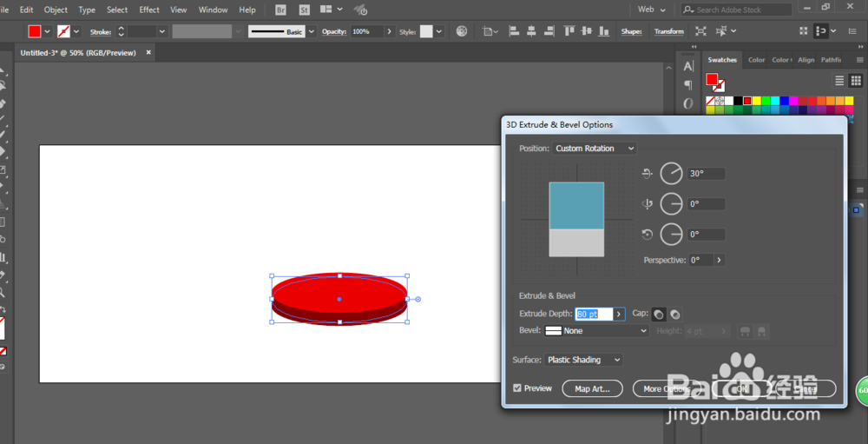Screen dimensions: 868x444
Task: Turn cap on for solid appearance
Action: [658, 315]
